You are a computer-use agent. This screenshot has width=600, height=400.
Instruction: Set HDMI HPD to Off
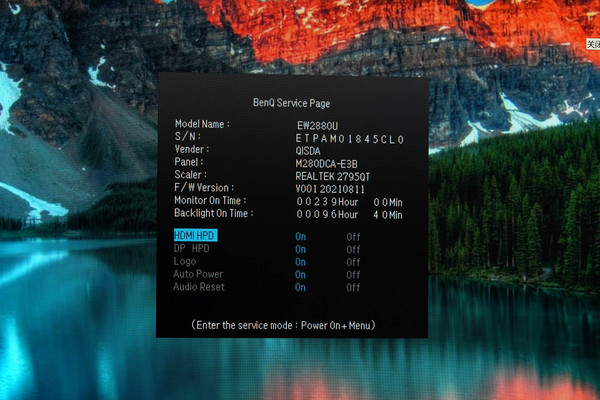pos(353,237)
